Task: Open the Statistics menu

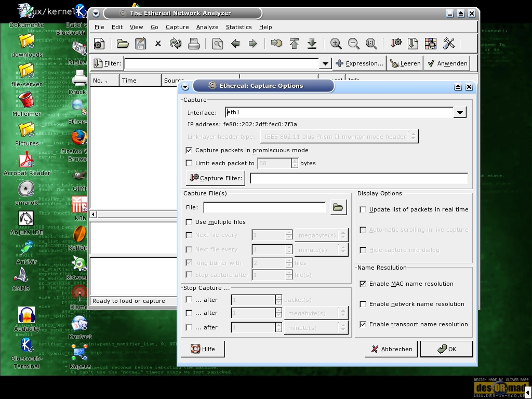Action: [239, 27]
